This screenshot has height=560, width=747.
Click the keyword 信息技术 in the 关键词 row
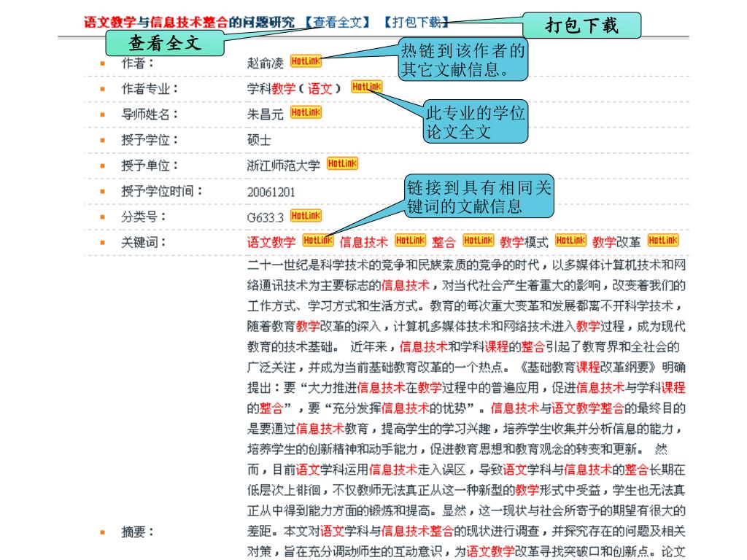364,242
